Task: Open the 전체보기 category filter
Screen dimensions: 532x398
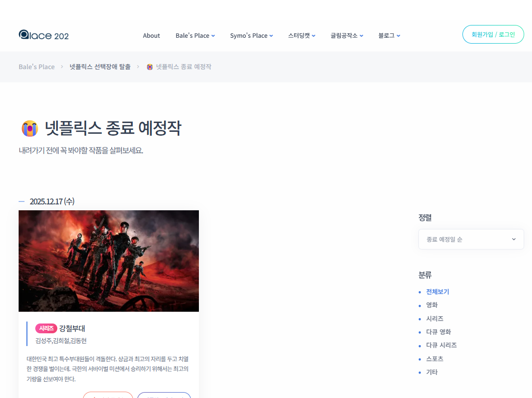Action: tap(437, 291)
